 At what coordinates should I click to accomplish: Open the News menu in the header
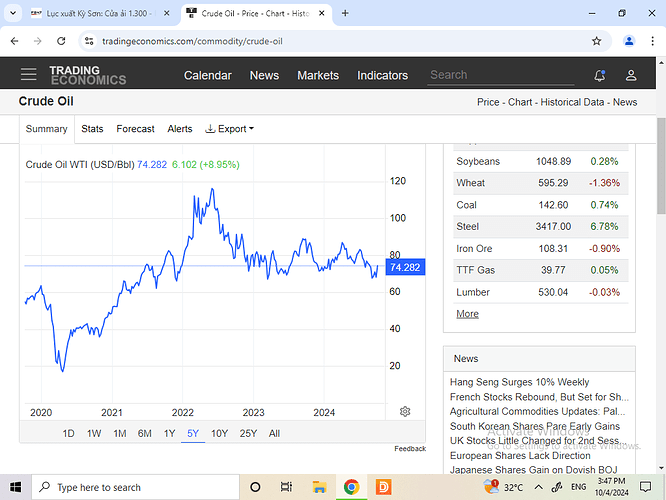coord(264,75)
